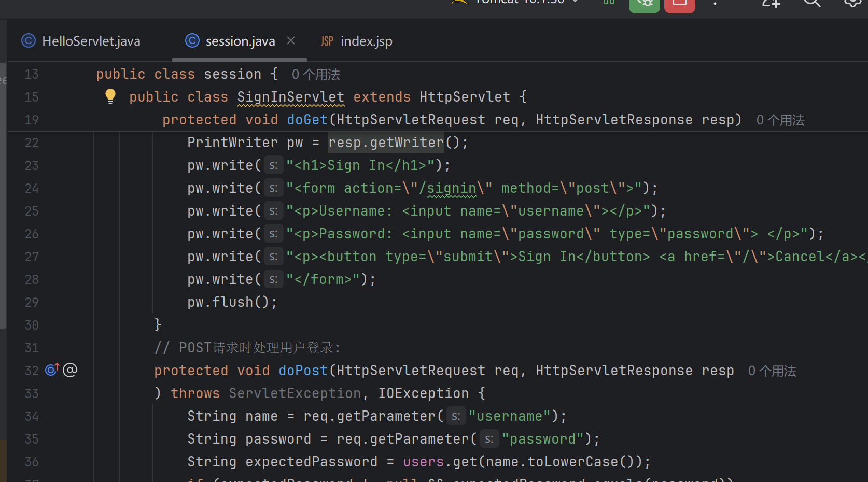Stop the running Tomcat server with the red button
The image size is (868, 482).
[x=679, y=4]
